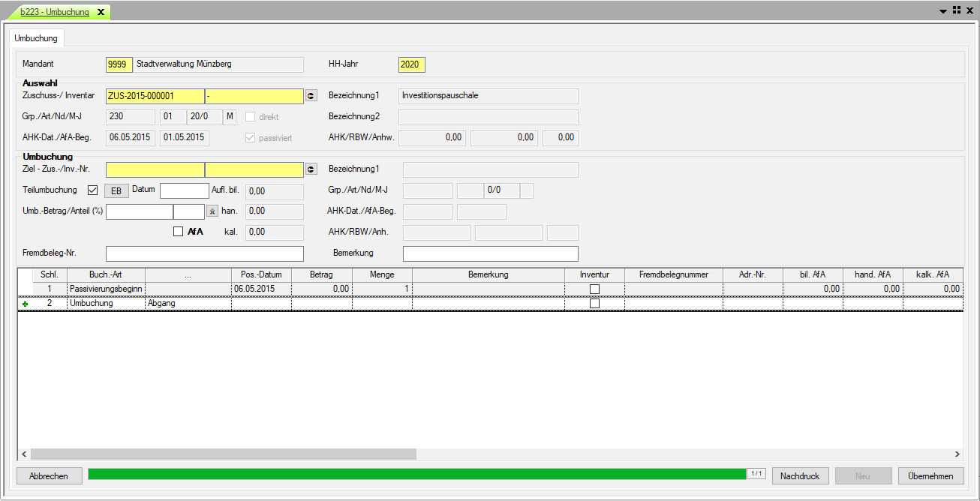Screen dimensions: 980x501
Task: Open the tab list dropdown arrow at top right
Action: [x=943, y=10]
